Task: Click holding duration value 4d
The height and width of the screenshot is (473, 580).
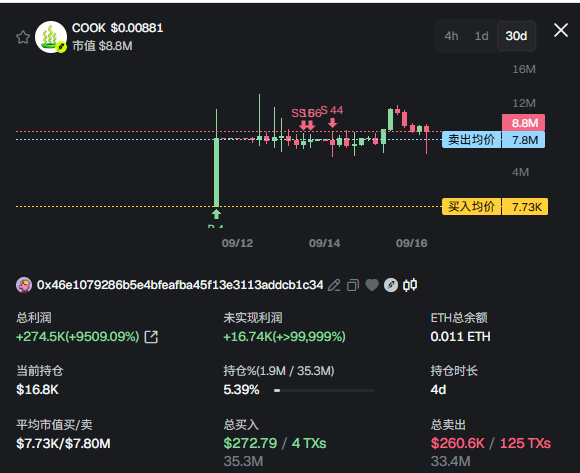Action: pos(438,390)
